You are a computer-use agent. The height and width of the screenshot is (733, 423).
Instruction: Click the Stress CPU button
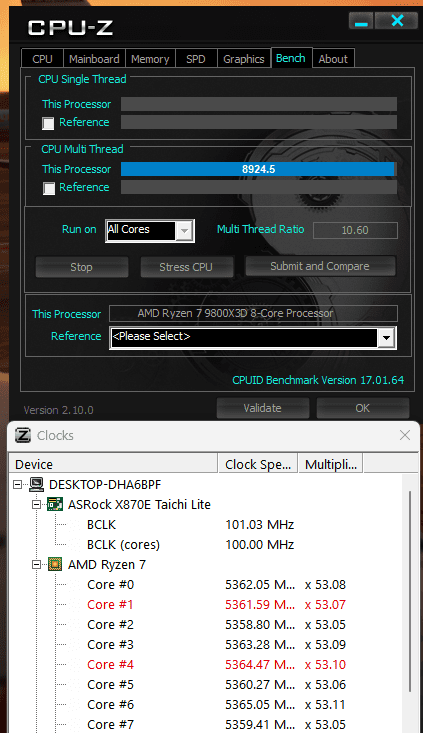tap(186, 267)
